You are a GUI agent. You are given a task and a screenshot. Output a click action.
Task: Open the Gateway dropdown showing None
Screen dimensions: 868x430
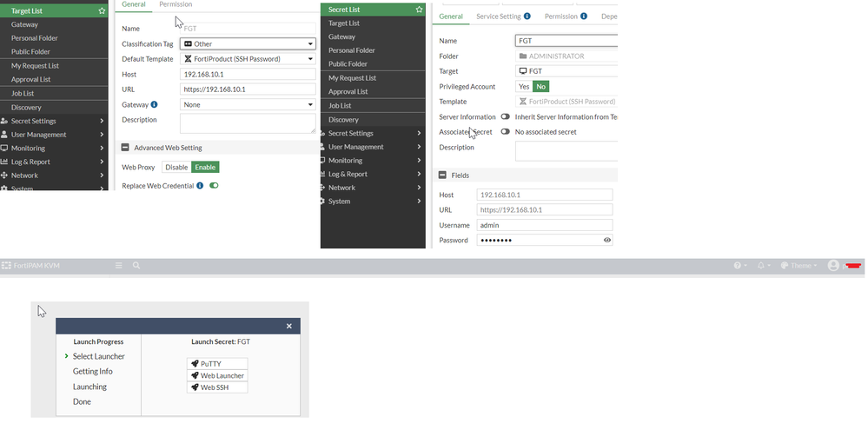tap(248, 104)
